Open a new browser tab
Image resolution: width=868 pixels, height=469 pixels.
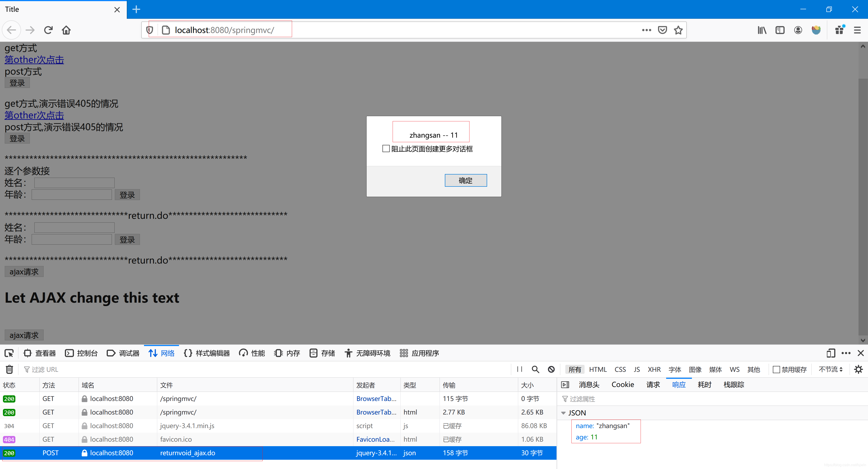click(136, 9)
